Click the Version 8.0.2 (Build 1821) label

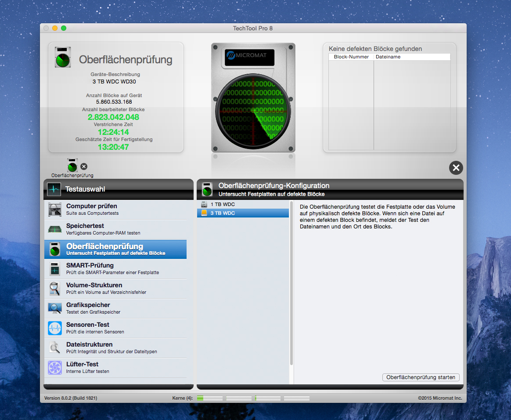tap(71, 398)
